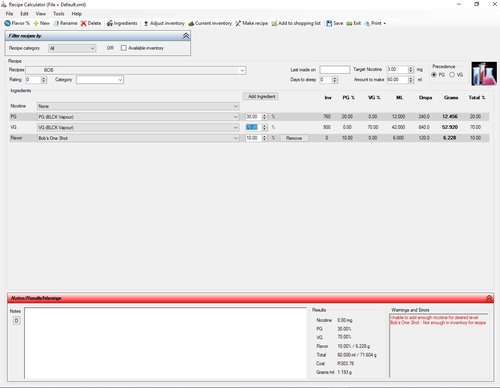Click the VG percentage stepper arrows
Viewport: 500px width, 388px height.
pyautogui.click(x=264, y=128)
